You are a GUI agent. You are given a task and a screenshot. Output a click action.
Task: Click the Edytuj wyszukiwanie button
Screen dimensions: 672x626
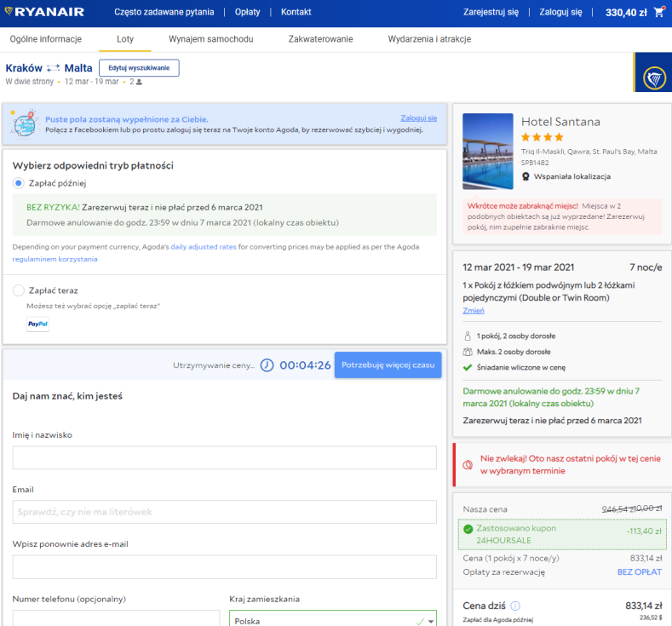(139, 68)
